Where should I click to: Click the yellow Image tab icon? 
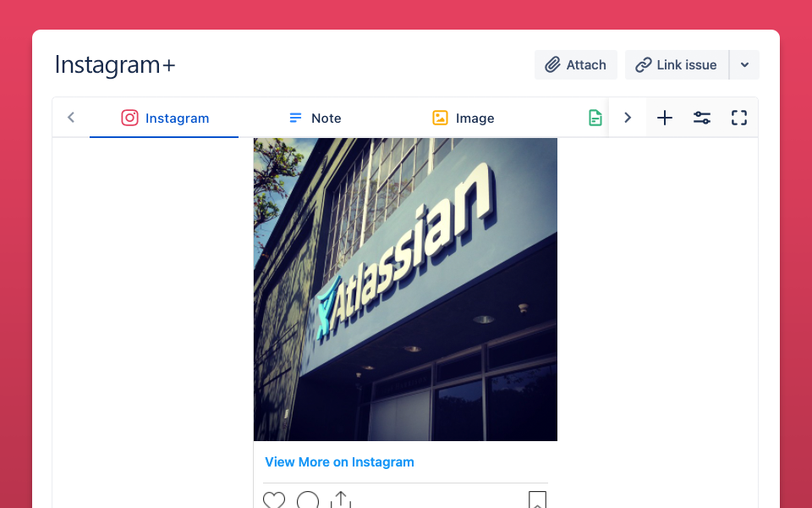point(440,118)
